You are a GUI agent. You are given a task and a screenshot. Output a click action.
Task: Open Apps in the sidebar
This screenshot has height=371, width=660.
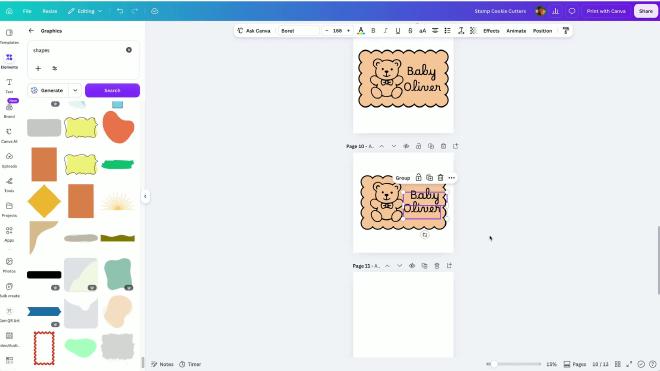pos(9,234)
